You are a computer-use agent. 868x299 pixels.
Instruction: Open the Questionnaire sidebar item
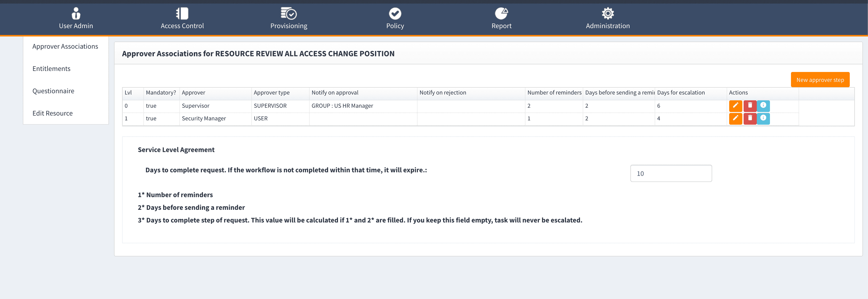53,91
